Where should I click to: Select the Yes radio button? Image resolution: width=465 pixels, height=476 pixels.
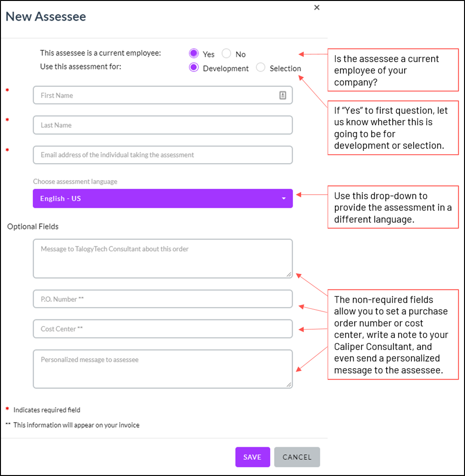click(x=193, y=54)
